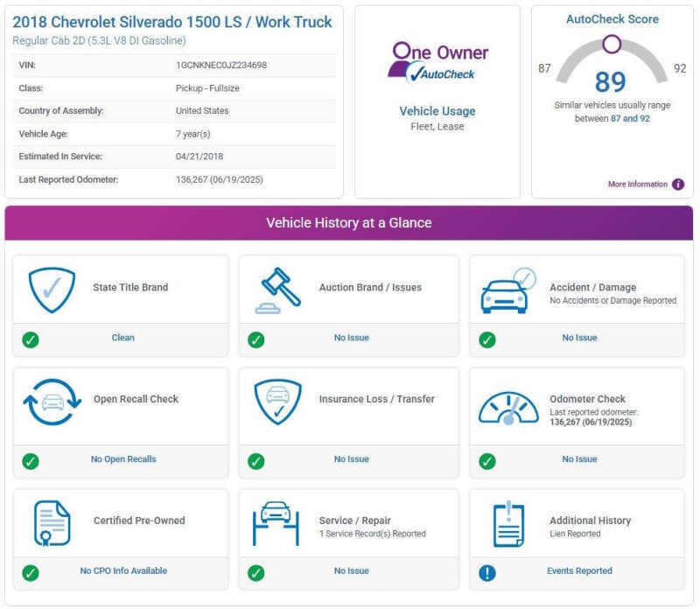Click the AutoCheck Score gauge marker
The width and height of the screenshot is (700, 609).
[612, 44]
